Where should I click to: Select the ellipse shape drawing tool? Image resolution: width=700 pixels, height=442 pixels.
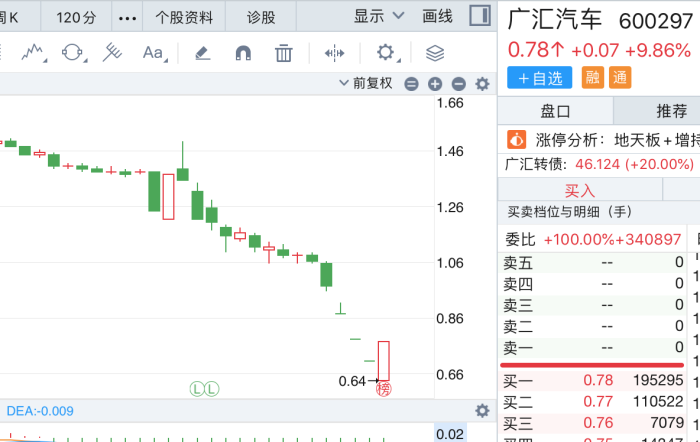(x=74, y=53)
